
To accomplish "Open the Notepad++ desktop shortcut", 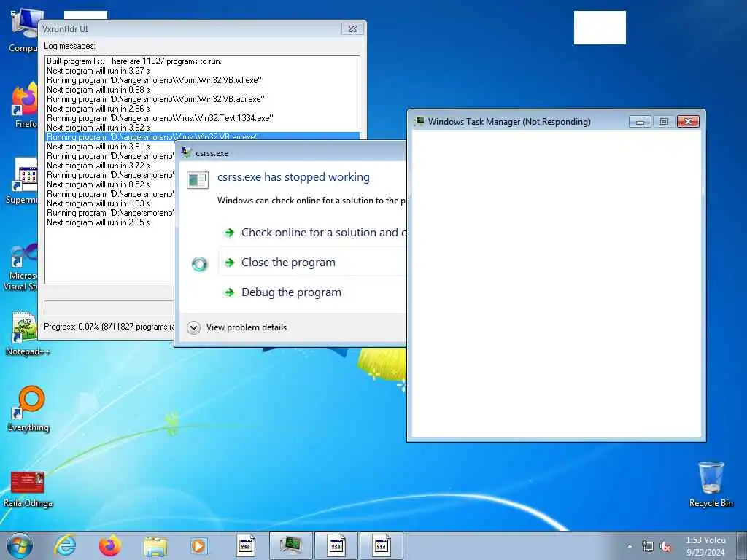I will click(27, 333).
